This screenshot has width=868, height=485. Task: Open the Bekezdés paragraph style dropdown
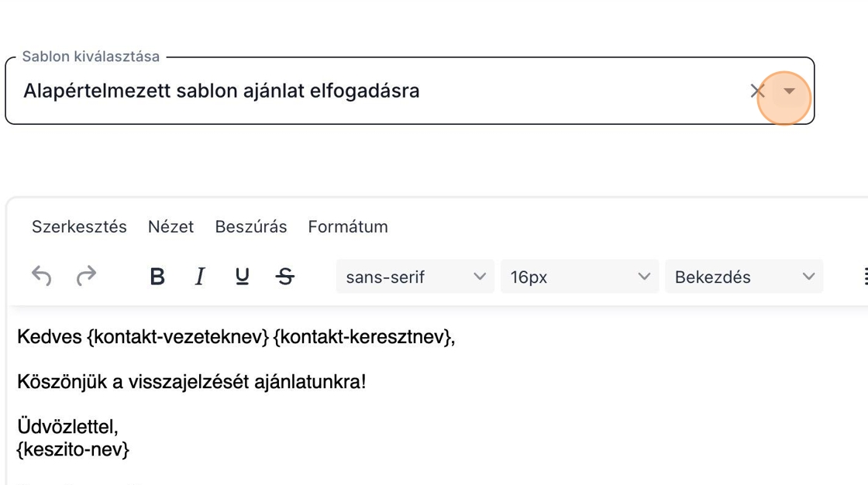point(744,277)
